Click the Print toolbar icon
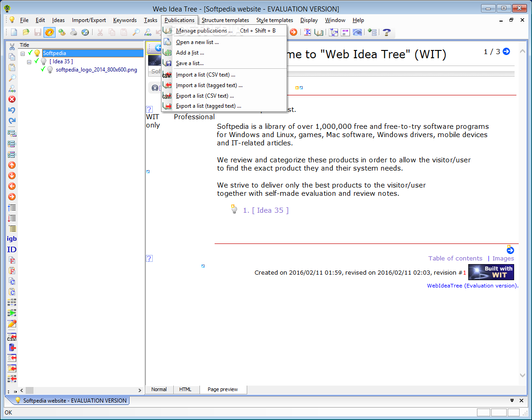This screenshot has height=420, width=532. pyautogui.click(x=74, y=32)
